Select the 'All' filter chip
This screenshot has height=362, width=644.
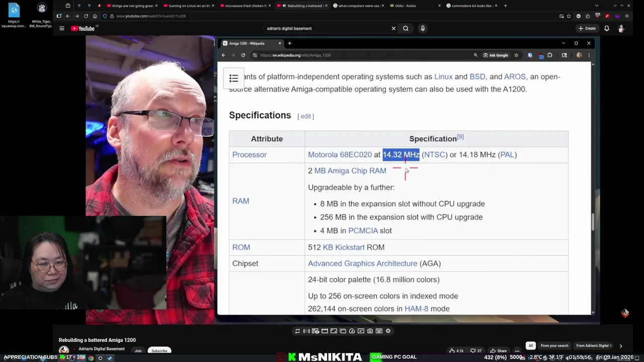pyautogui.click(x=530, y=346)
